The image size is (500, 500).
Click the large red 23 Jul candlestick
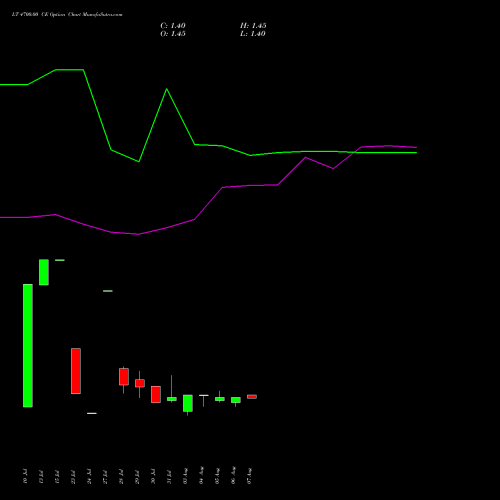tap(76, 371)
